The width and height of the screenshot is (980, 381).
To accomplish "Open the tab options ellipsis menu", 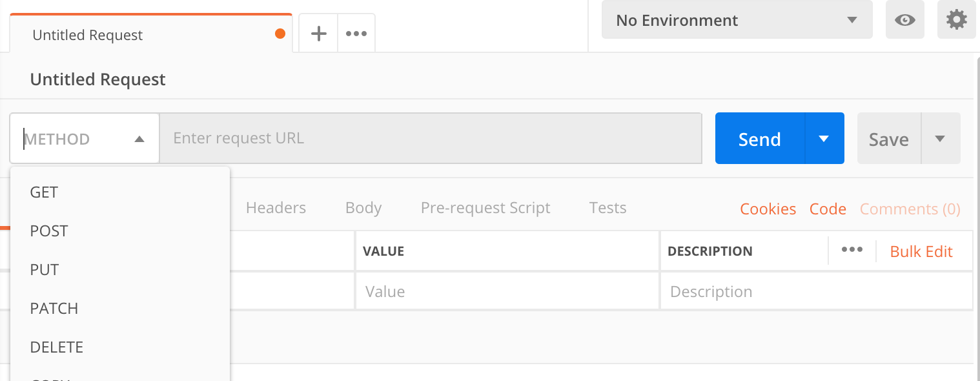I will [356, 33].
